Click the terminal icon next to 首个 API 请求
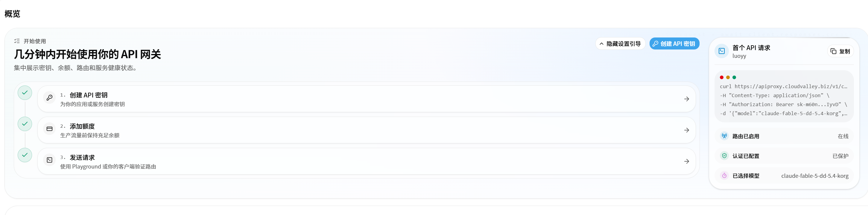Screen dimensions: 868x215 721,51
